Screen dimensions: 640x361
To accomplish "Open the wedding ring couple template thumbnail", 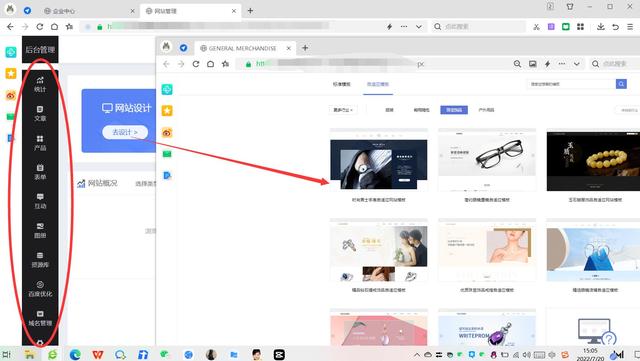I will (379, 250).
